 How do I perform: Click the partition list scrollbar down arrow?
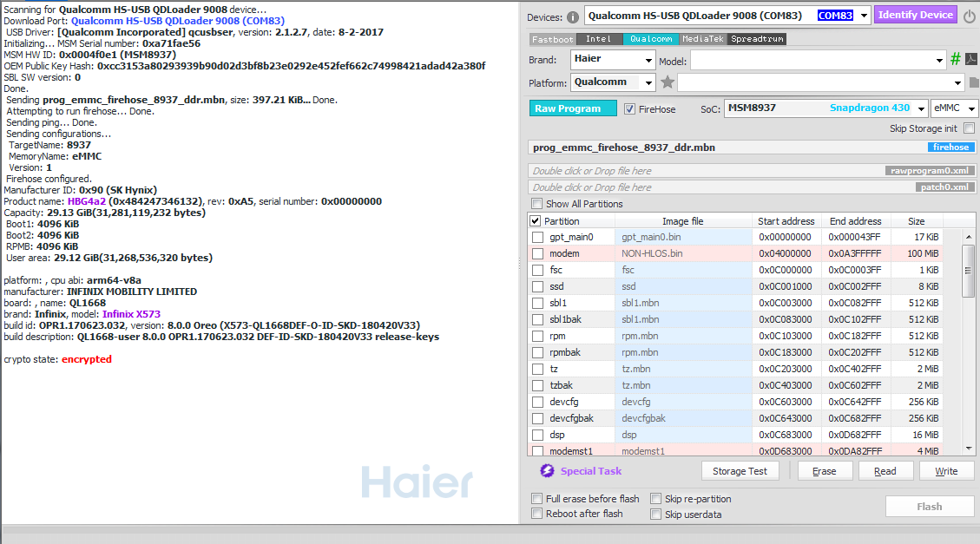click(968, 449)
